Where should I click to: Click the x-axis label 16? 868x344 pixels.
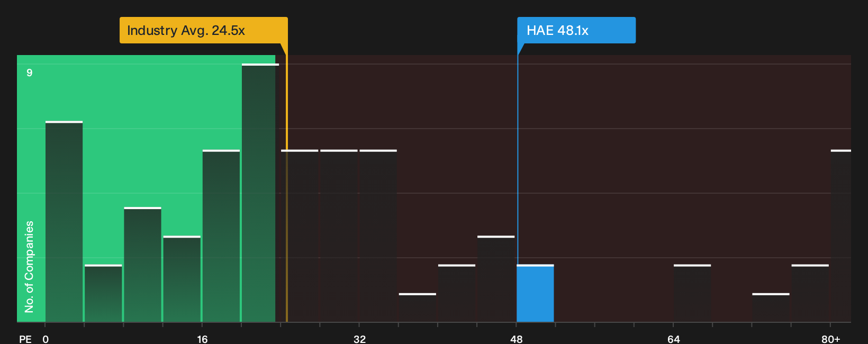click(x=202, y=339)
